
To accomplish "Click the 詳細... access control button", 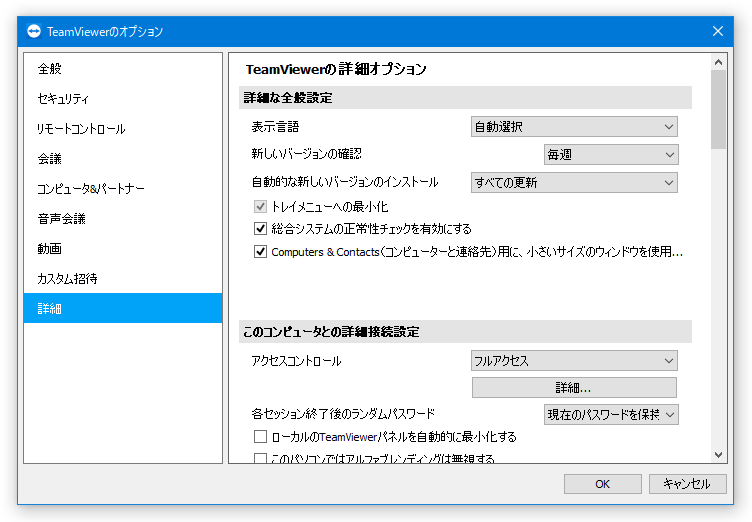I will 574,388.
